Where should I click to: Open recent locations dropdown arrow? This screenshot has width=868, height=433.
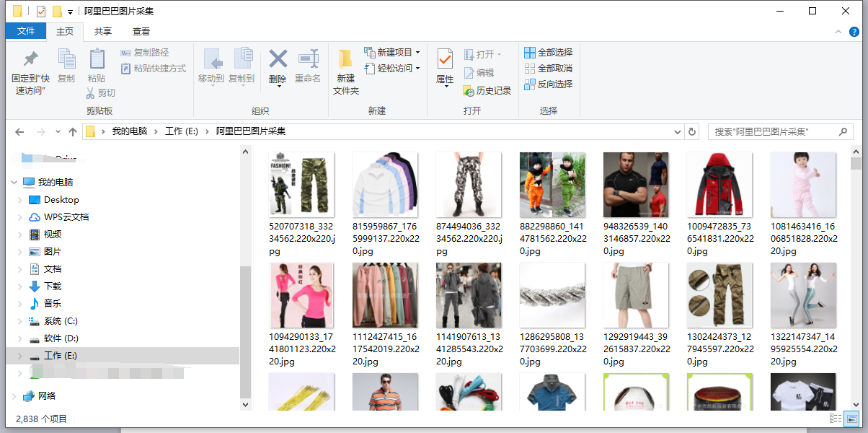coord(58,133)
